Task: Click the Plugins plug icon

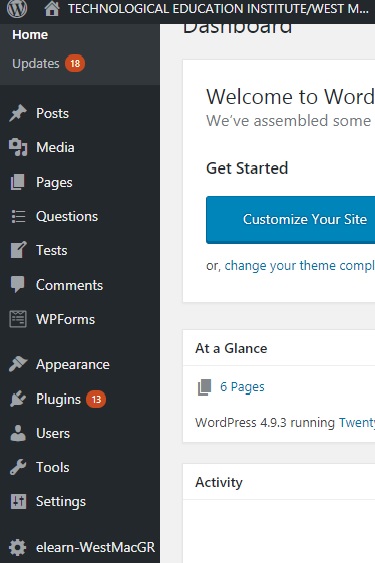Action: coord(18,399)
